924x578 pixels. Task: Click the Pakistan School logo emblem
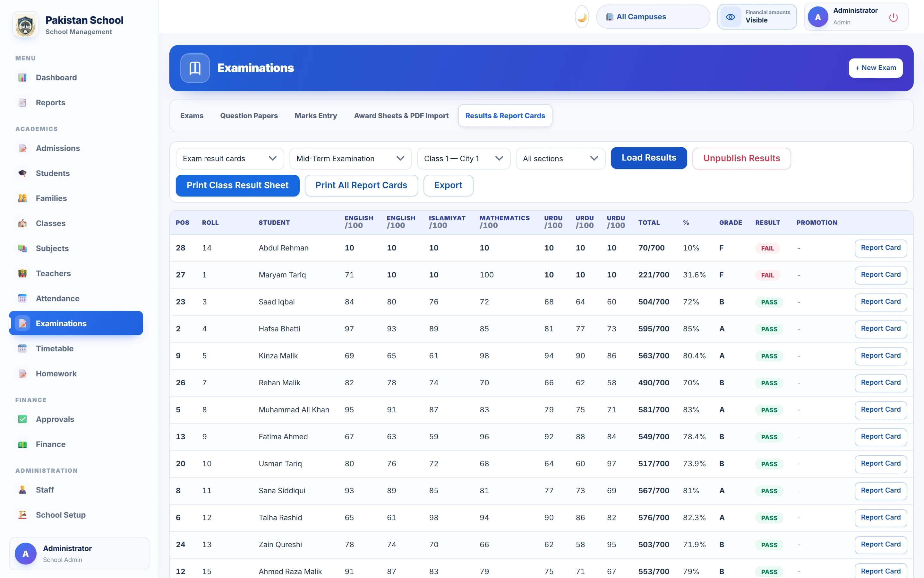(x=26, y=25)
